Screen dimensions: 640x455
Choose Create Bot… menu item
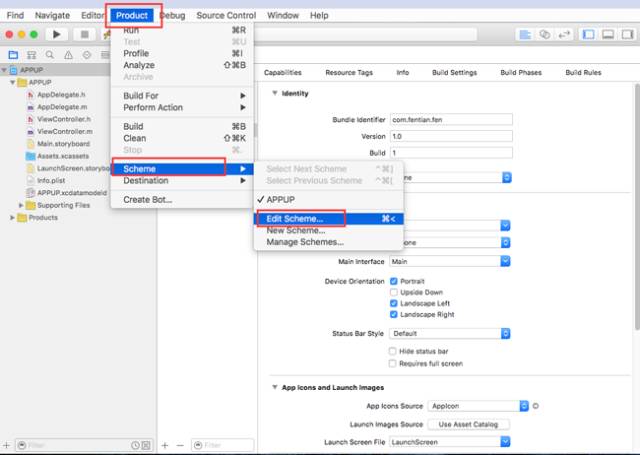(x=182, y=200)
